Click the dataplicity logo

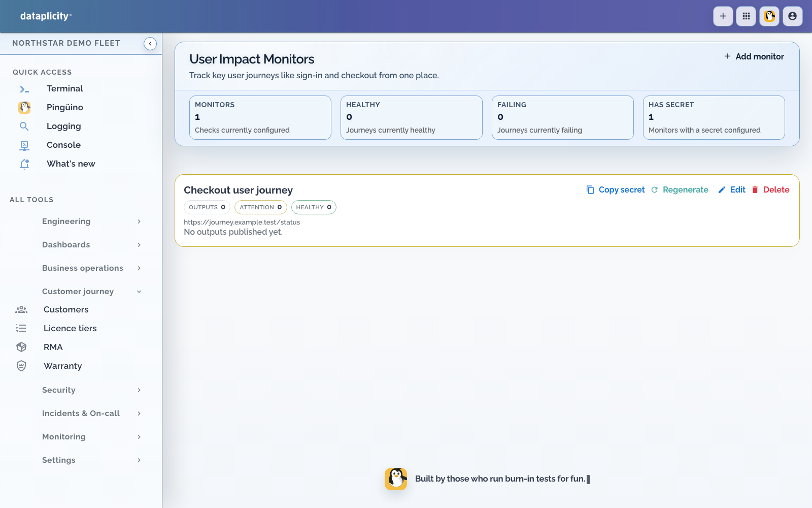pos(46,16)
